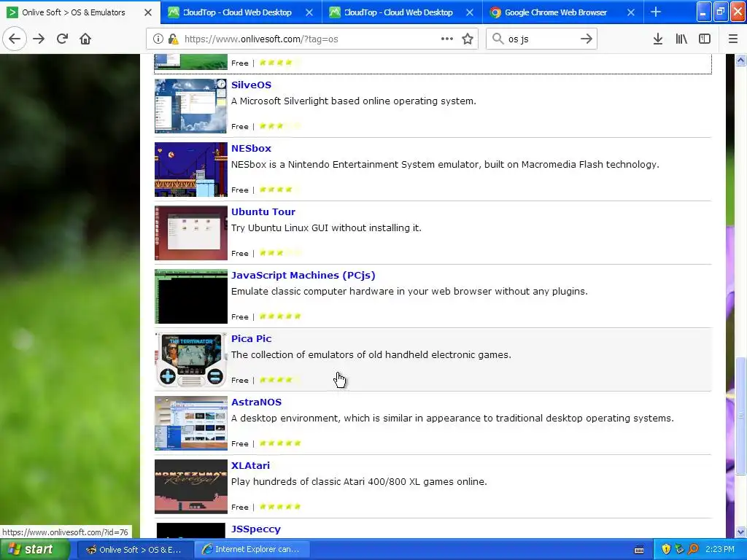Click the text 'Try Ubuntu Linux GUI without installing it.'
The height and width of the screenshot is (560, 747).
coord(326,227)
